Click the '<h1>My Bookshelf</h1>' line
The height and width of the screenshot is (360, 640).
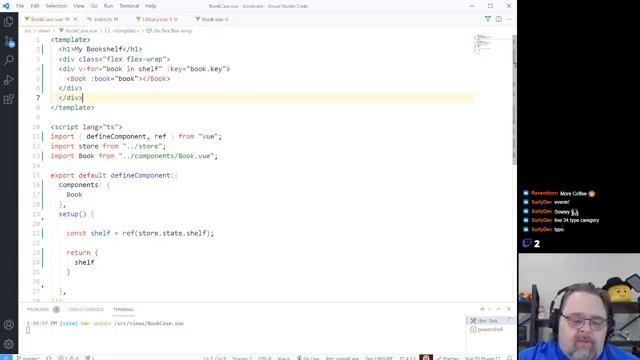pos(100,49)
